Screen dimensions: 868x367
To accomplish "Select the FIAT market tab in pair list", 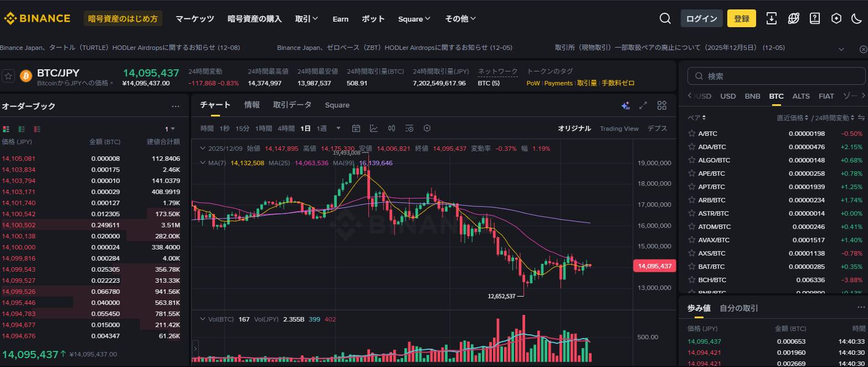I will [x=826, y=96].
